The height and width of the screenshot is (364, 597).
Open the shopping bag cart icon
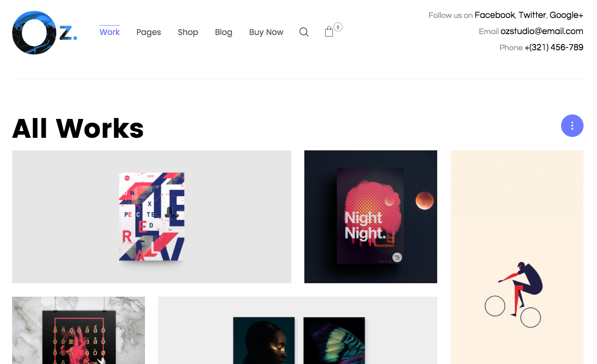[x=329, y=32]
